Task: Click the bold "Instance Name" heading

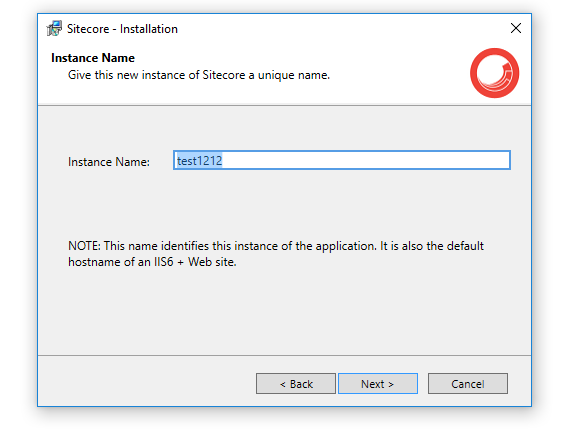Action: (x=93, y=58)
